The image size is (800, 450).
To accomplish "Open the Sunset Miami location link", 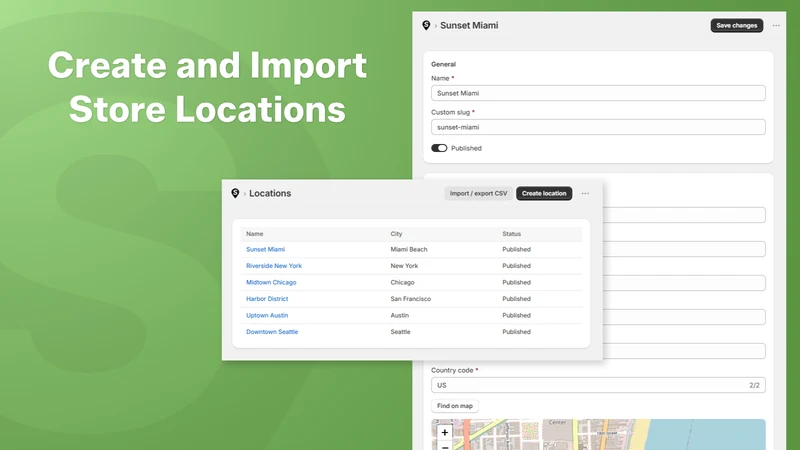I will click(265, 249).
